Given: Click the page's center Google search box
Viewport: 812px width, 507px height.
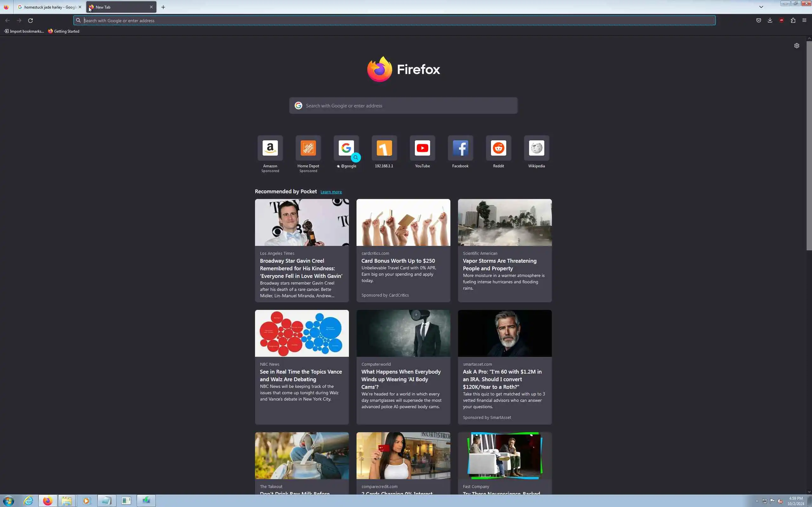Looking at the screenshot, I should pyautogui.click(x=403, y=106).
